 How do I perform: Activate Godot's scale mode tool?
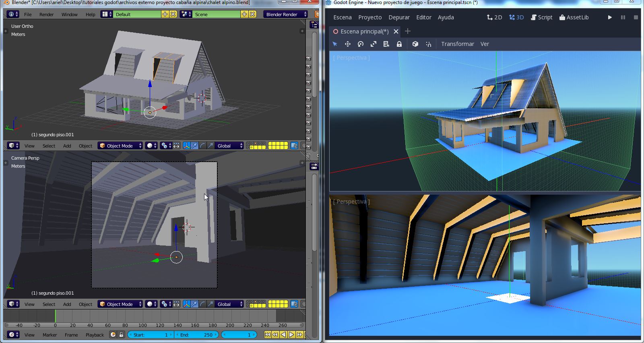pyautogui.click(x=374, y=44)
